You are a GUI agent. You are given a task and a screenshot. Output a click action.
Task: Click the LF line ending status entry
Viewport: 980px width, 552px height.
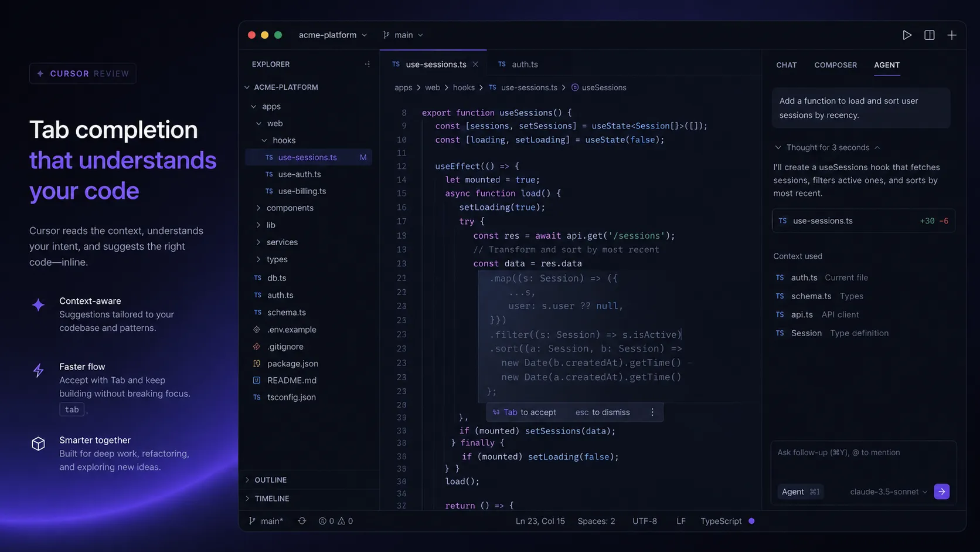[680, 521]
